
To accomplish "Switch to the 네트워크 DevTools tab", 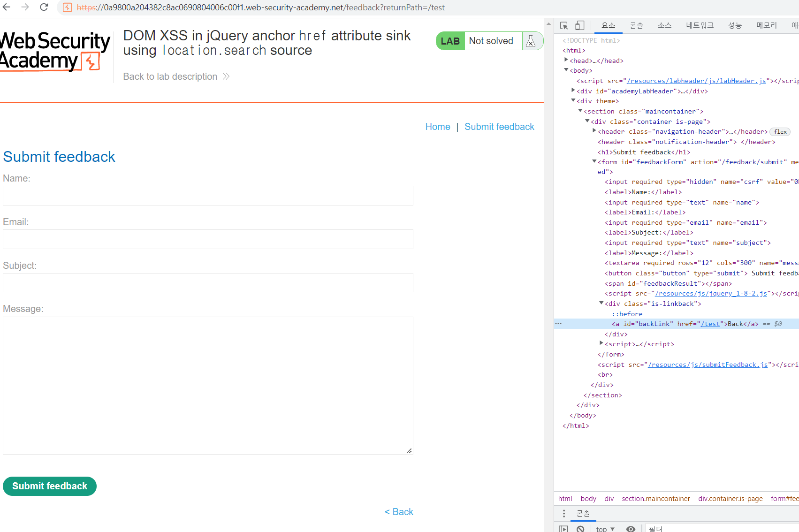I will pyautogui.click(x=699, y=25).
